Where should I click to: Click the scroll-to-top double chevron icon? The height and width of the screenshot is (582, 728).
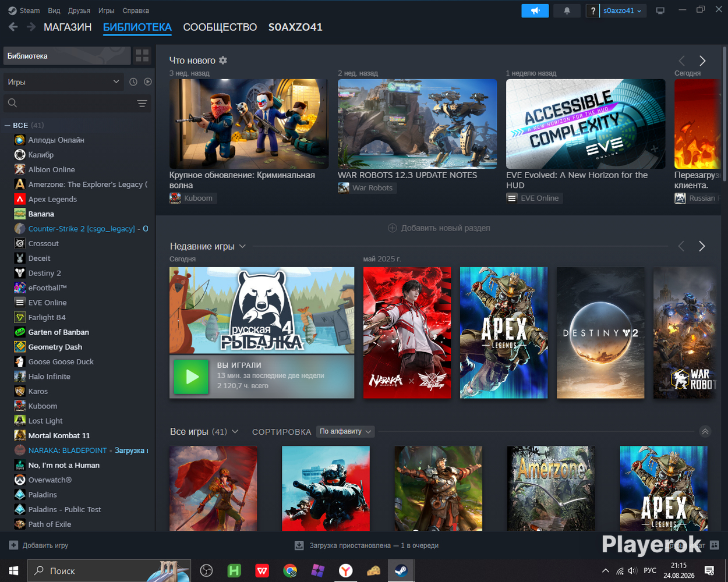[x=705, y=431]
